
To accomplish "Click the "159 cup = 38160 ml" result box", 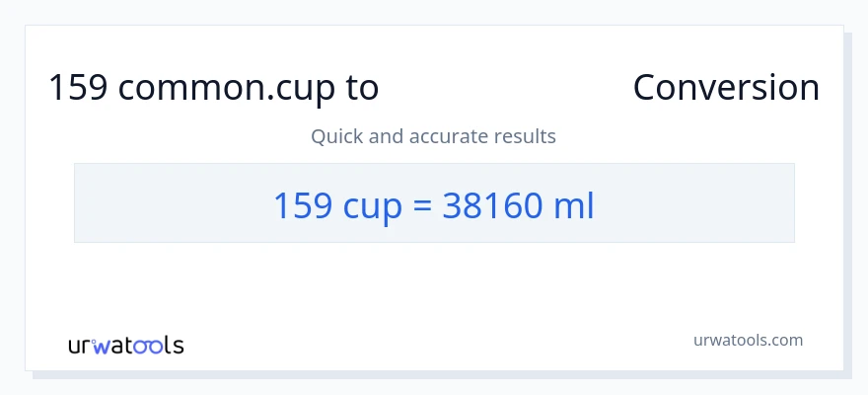I will pyautogui.click(x=434, y=203).
